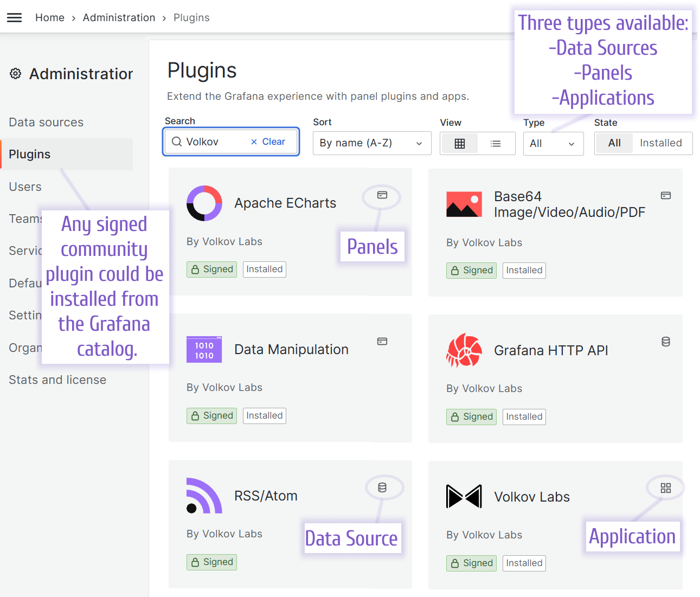The image size is (700, 597).
Task: Click By Volkov Labs under Grafana HTTP API
Action: [x=484, y=389]
